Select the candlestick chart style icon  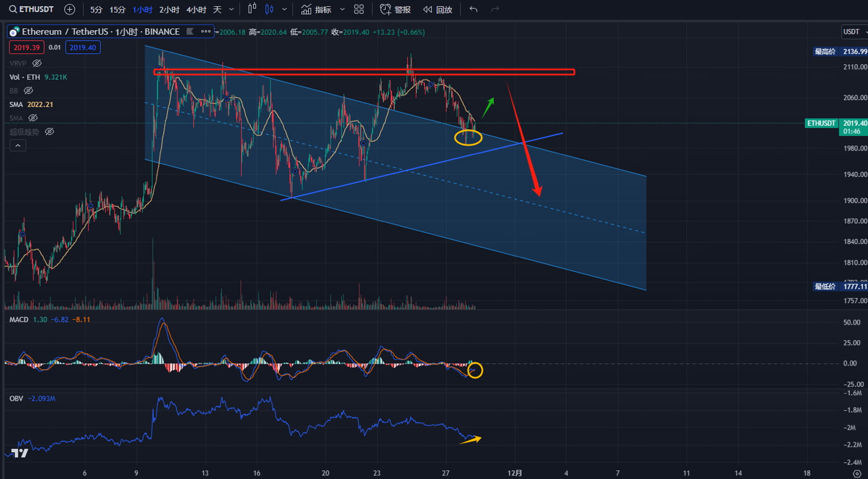[269, 9]
